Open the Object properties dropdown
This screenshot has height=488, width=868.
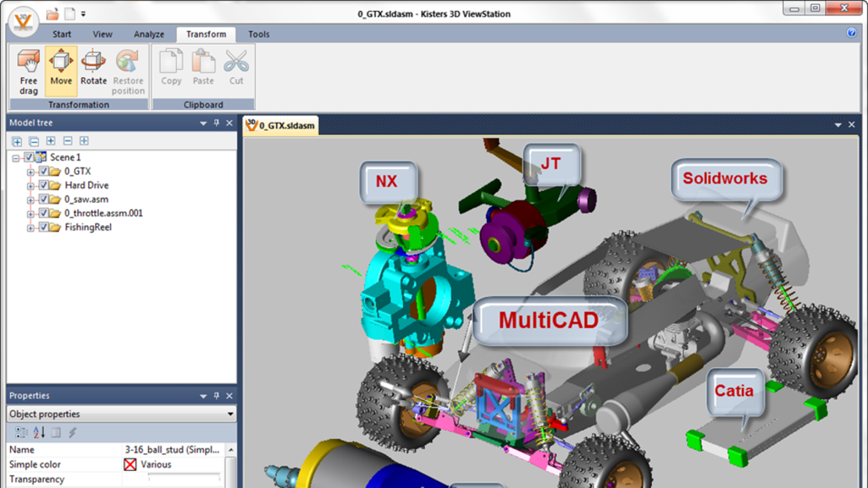[x=121, y=414]
